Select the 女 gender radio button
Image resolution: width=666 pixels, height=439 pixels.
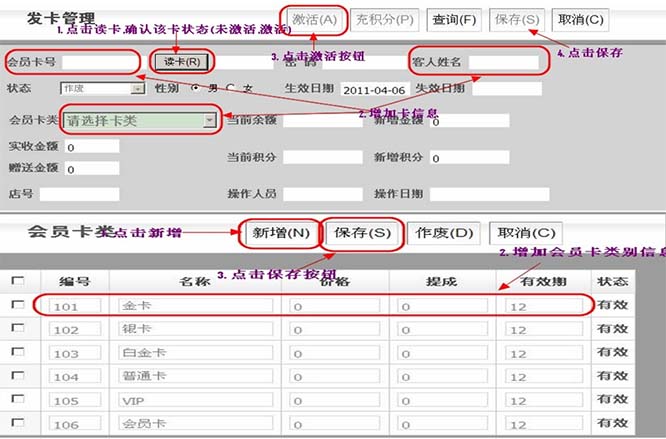[x=230, y=88]
